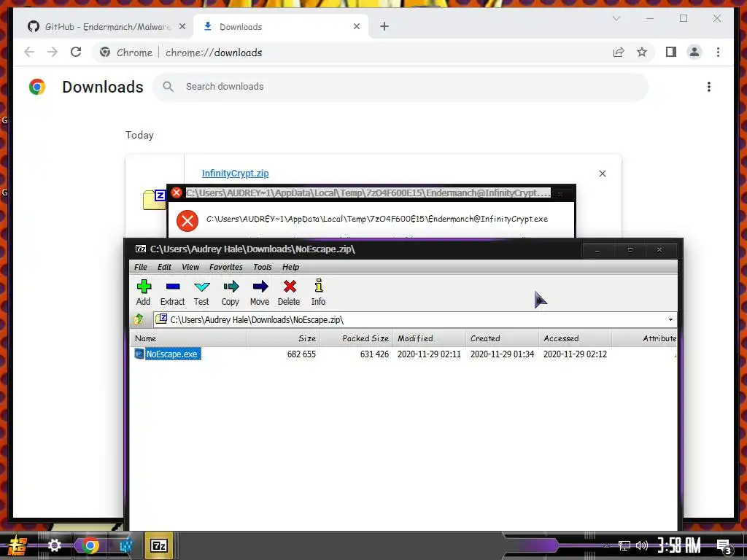This screenshot has width=747, height=560.
Task: Go up one folder level in 7-Zip
Action: coord(139,319)
